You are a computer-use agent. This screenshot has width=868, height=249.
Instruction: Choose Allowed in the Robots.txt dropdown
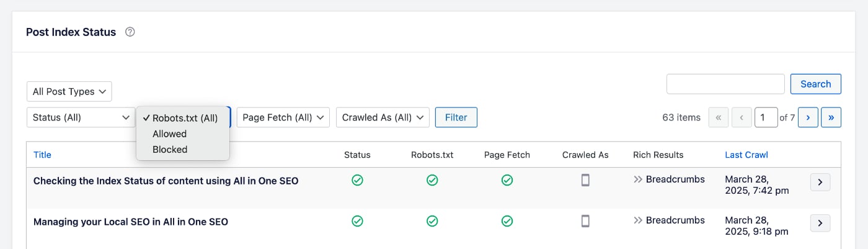point(183,134)
